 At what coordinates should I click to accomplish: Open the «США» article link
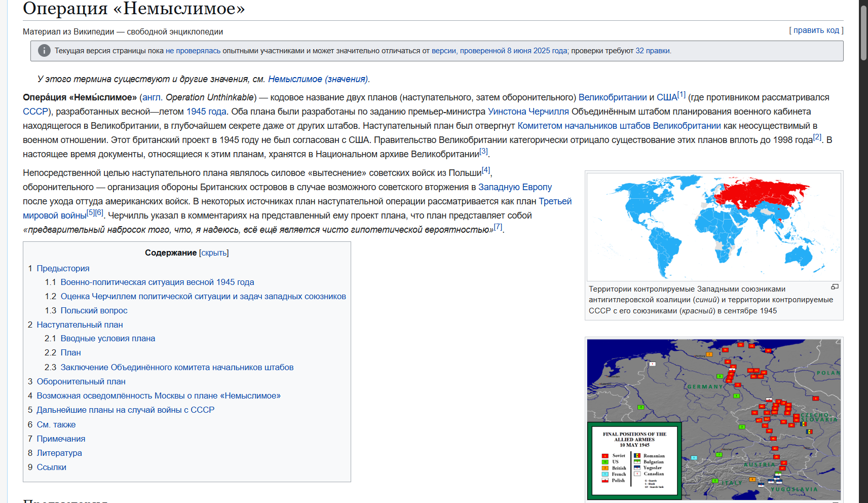click(x=667, y=97)
